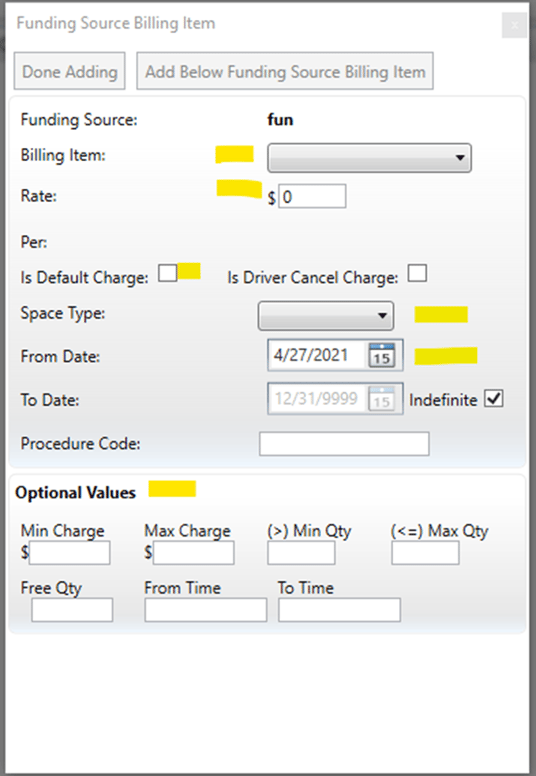536x776 pixels.
Task: Open the From Date calendar picker icon
Action: click(x=382, y=355)
